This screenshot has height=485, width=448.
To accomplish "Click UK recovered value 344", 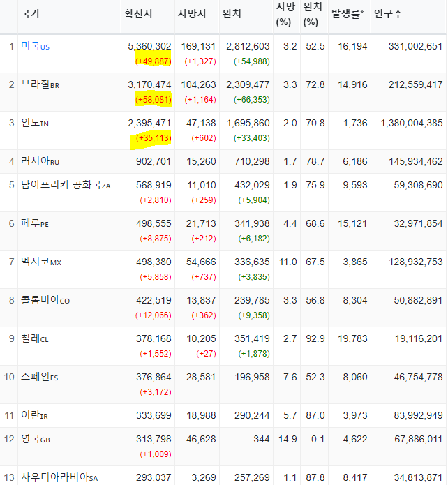I will click(262, 439).
